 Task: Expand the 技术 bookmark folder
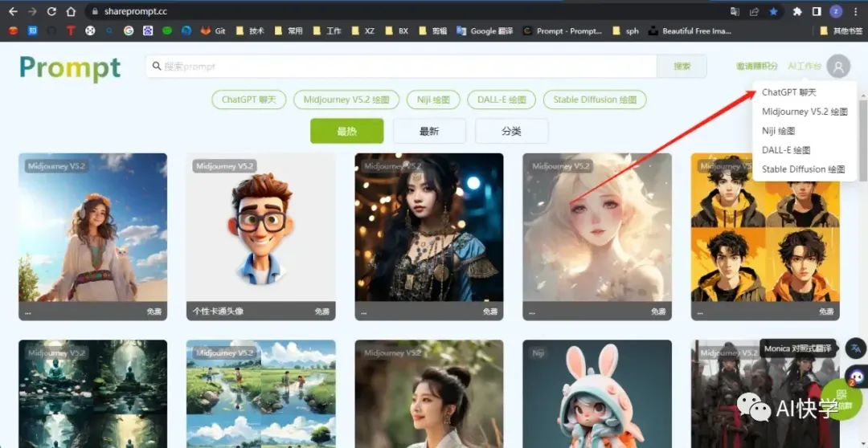[250, 31]
